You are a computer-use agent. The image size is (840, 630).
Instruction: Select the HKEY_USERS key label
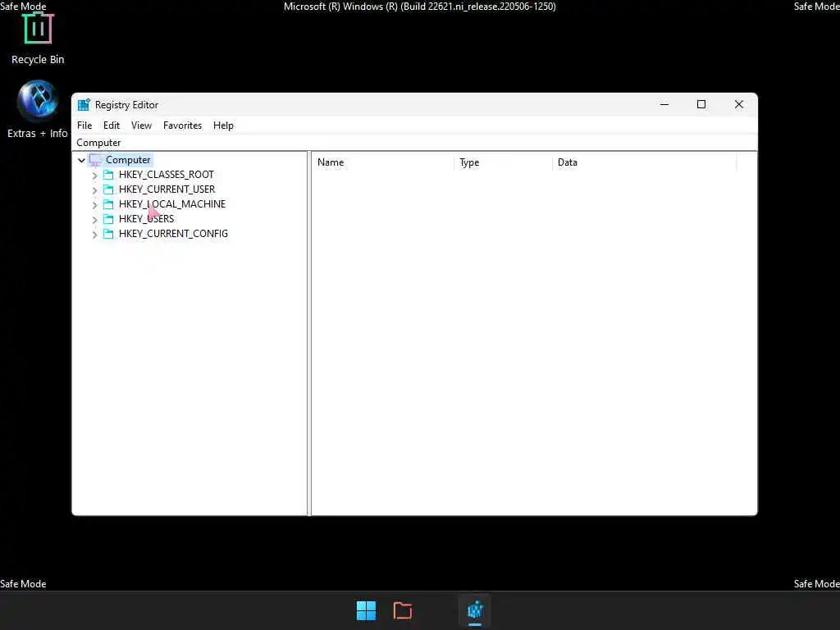146,218
